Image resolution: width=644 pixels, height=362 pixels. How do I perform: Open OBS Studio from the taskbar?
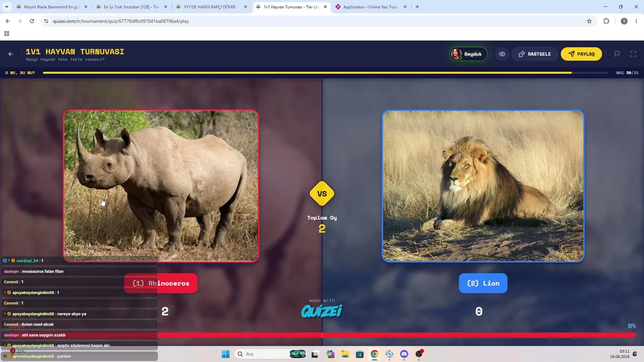[419, 354]
